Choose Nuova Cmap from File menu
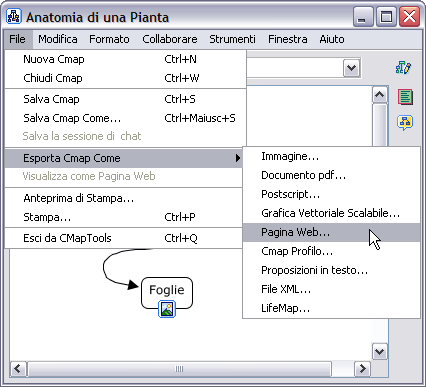Screen dimensions: 426x387 125,59
